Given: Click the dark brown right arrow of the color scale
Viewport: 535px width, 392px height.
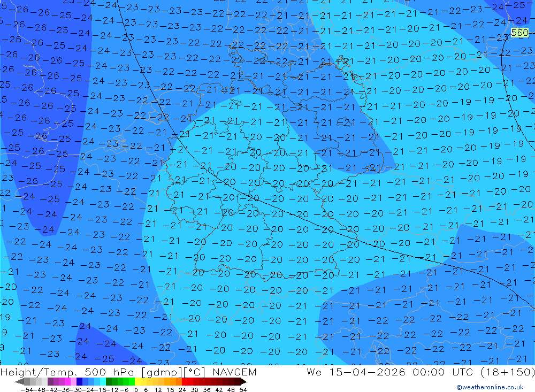Looking at the screenshot, I should coord(243,382).
